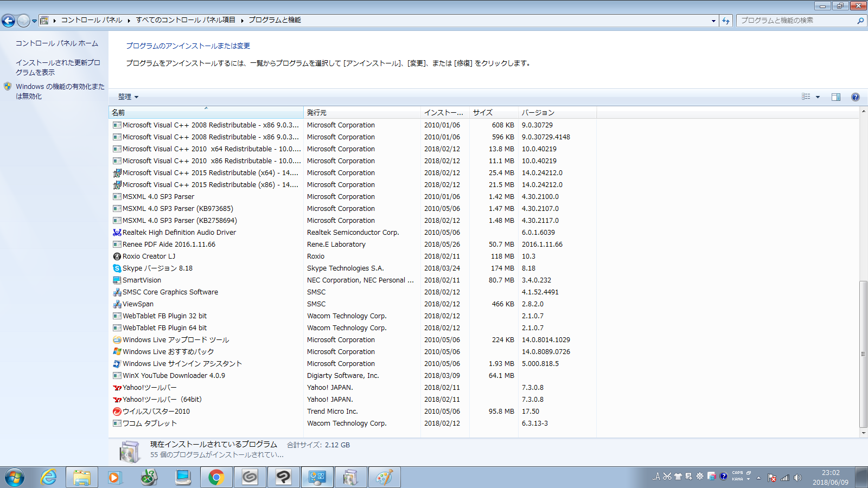Click the ウイルスバスター2010 icon
The width and height of the screenshot is (868, 488).
click(117, 412)
